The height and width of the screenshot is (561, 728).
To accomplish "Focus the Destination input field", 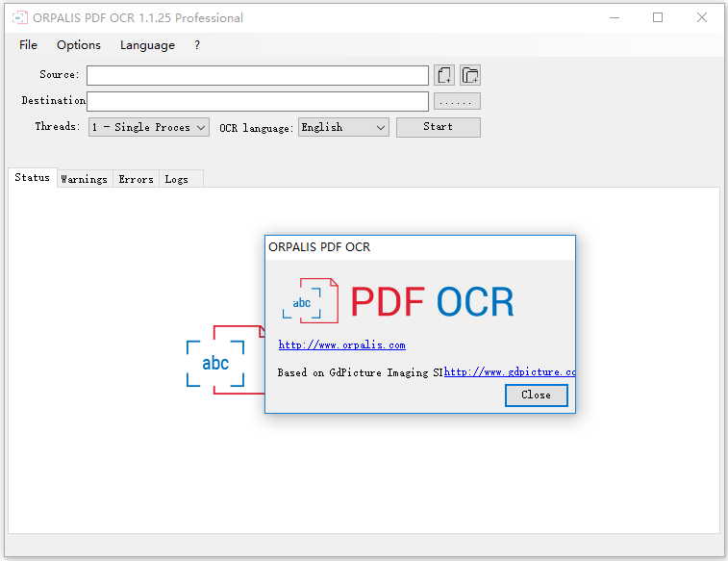I will (257, 101).
